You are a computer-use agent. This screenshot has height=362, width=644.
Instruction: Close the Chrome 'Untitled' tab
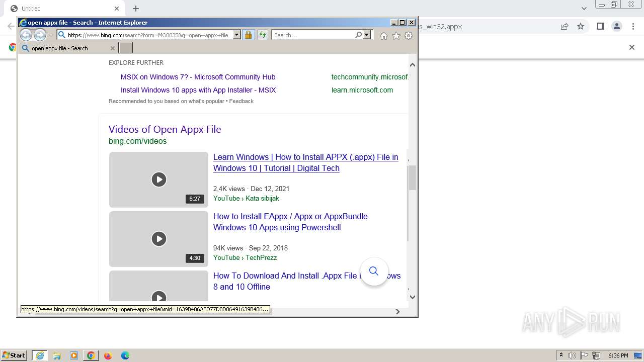[x=117, y=9]
